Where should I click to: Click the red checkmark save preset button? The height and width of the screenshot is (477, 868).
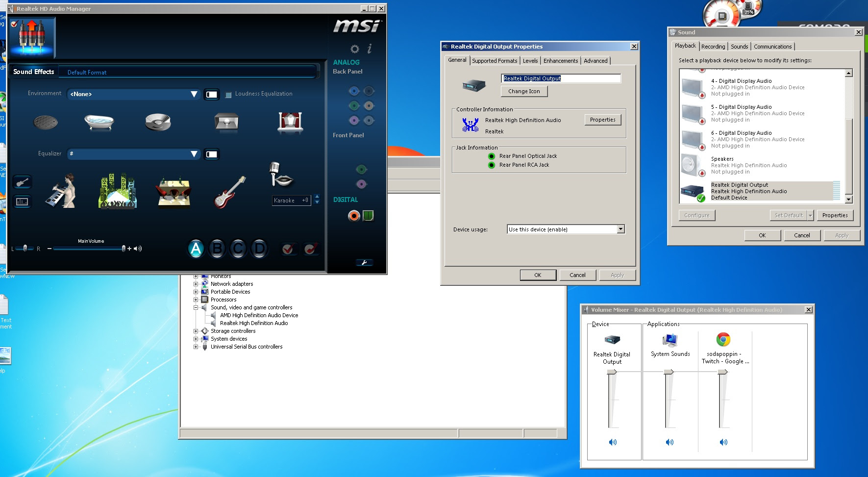pyautogui.click(x=288, y=249)
